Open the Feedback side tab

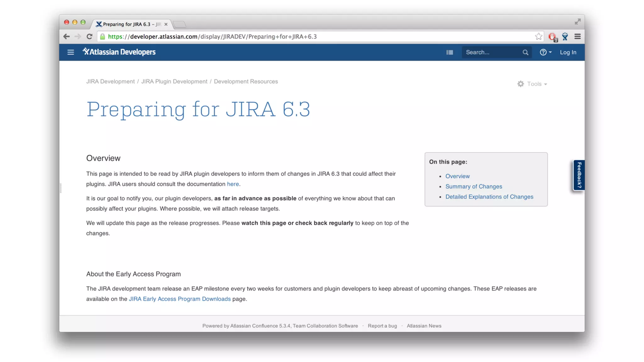pyautogui.click(x=579, y=175)
